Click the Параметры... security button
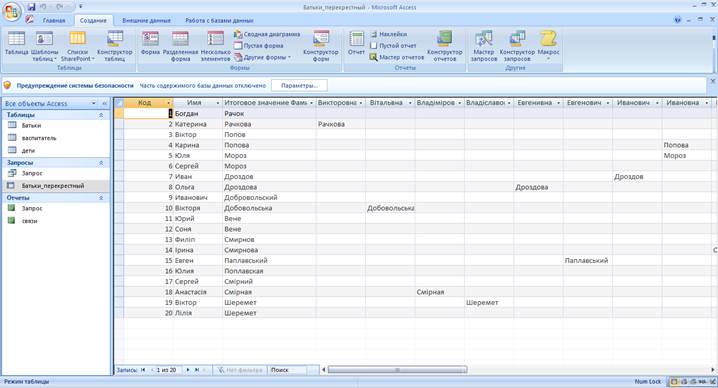 299,86
